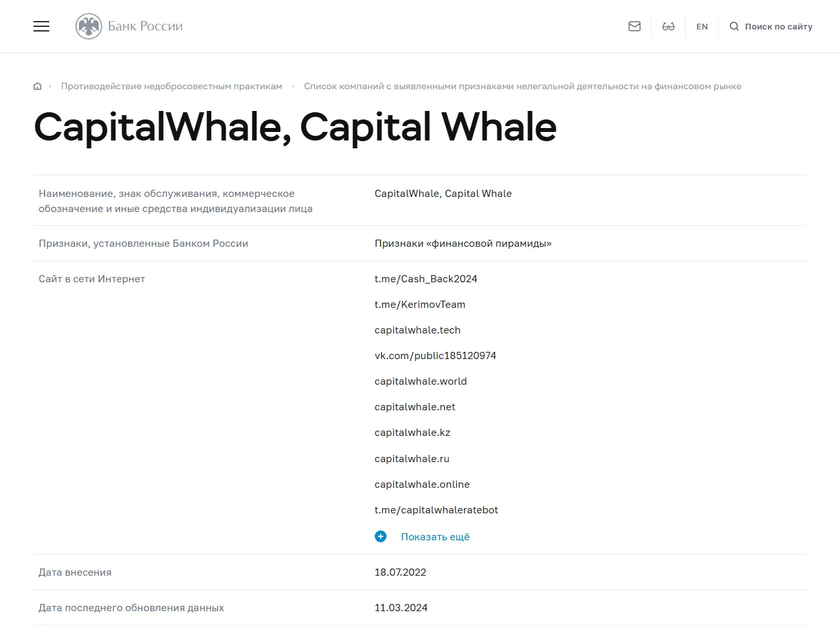840x644 pixels.
Task: Click the date 18.07.2022 value
Action: (x=400, y=572)
